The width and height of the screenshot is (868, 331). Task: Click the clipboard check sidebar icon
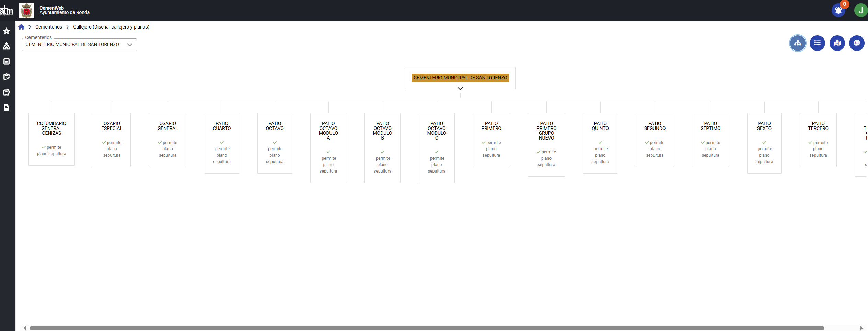pyautogui.click(x=7, y=77)
